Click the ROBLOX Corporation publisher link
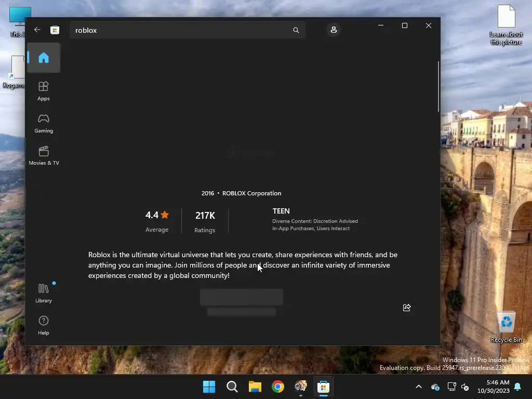Viewport: 532px width, 399px height. (251, 193)
